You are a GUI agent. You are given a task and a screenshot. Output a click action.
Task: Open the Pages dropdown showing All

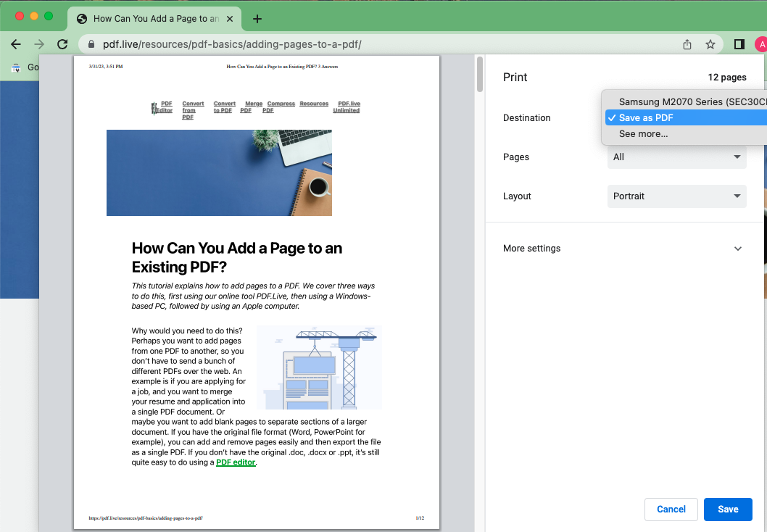pyautogui.click(x=676, y=157)
